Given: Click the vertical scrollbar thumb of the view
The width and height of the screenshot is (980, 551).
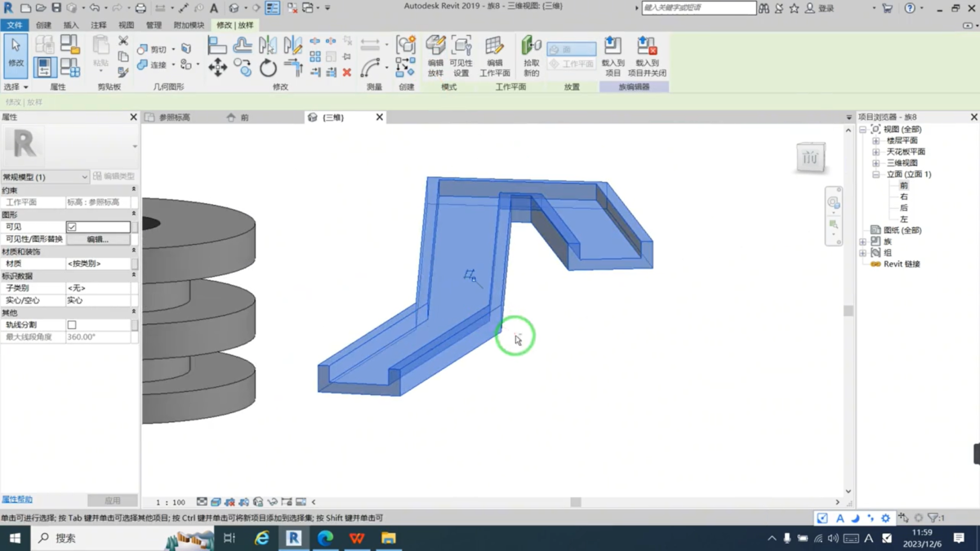Looking at the screenshot, I should coord(849,311).
